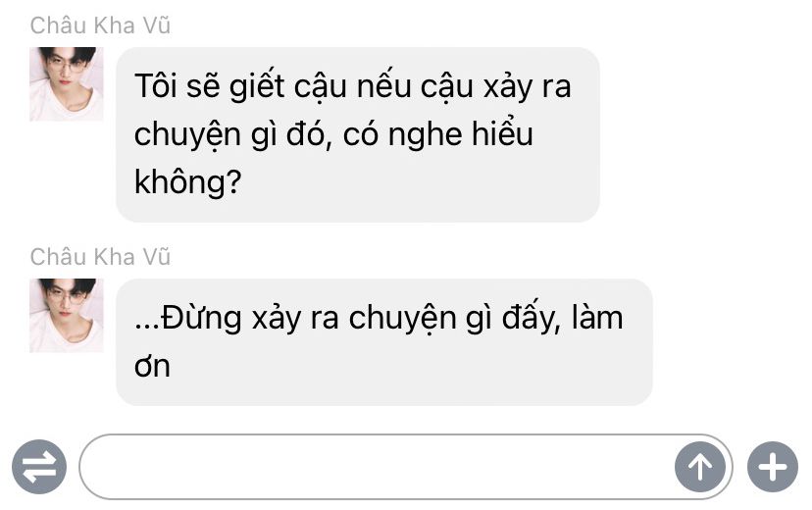Screen dimensions: 812x510
Task: Click sender name above the first message
Action: 100,25
